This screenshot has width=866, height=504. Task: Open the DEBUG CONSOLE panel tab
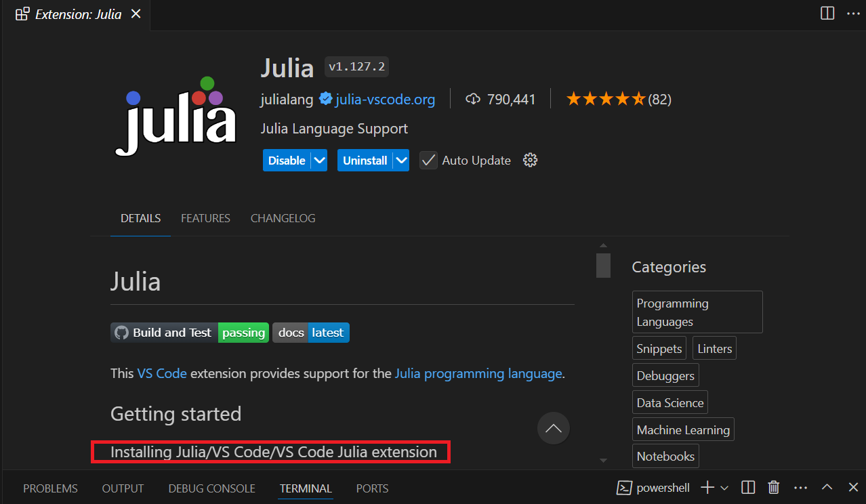pos(211,488)
